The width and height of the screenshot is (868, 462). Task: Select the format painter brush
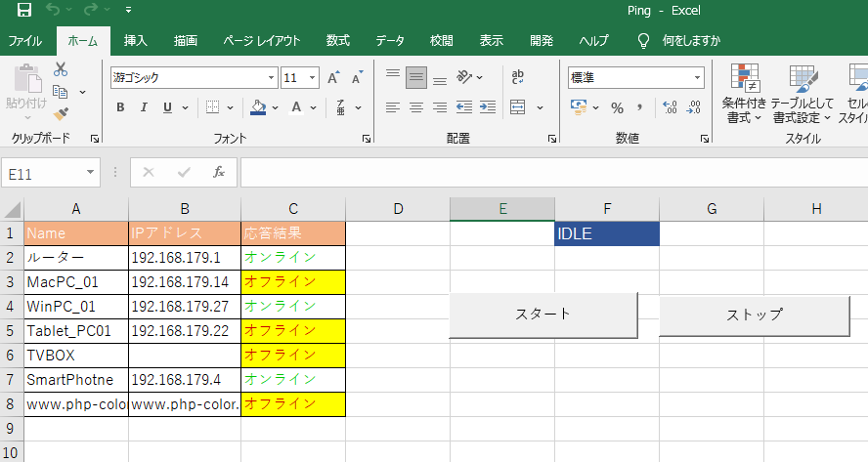(61, 111)
